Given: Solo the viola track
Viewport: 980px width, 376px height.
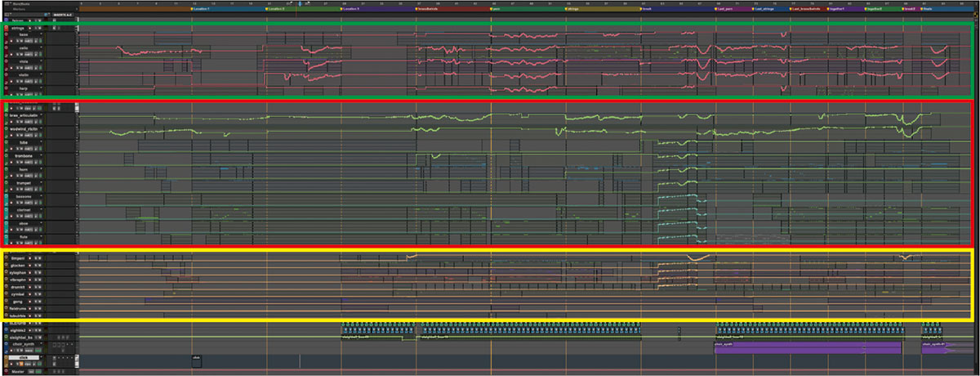Looking at the screenshot, I should [x=18, y=69].
